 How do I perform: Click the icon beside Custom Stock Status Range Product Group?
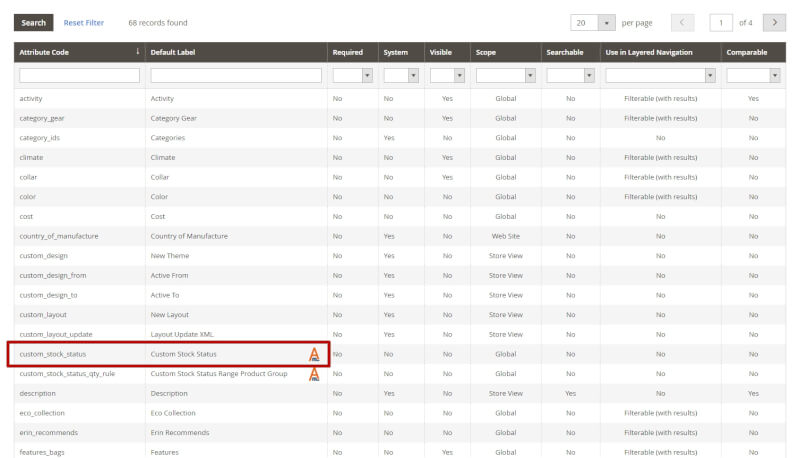tap(313, 374)
